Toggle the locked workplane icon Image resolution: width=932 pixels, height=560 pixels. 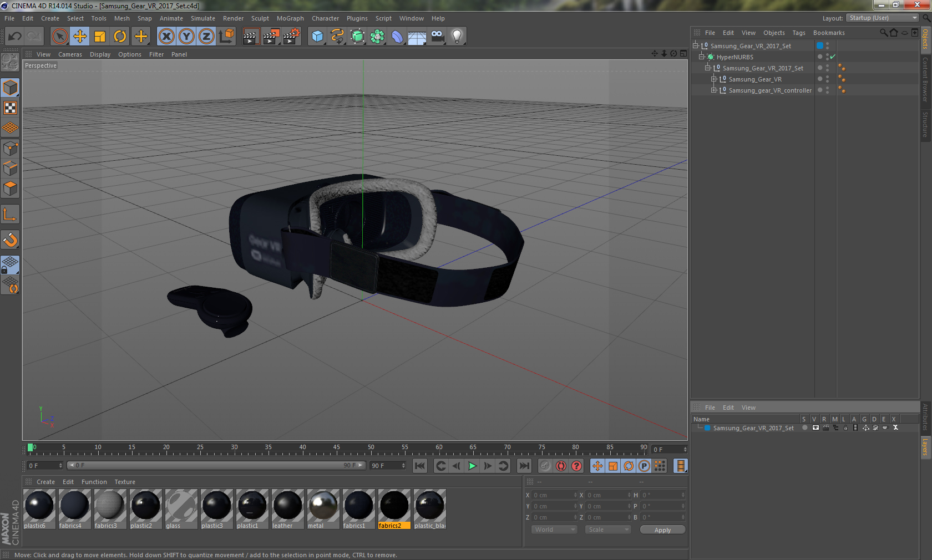click(11, 265)
